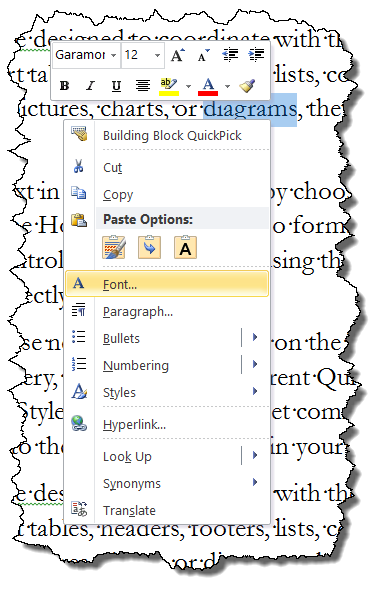Open the Synonyms submenu
Screen dimensions: 382x591
click(x=167, y=484)
